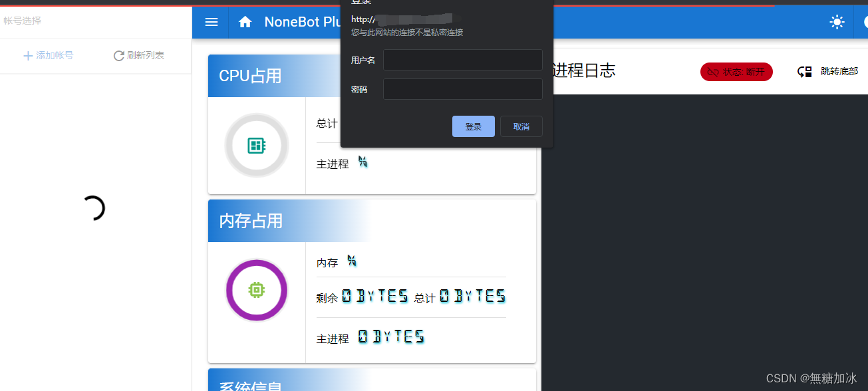
Task: Click the 用户名 username input field
Action: (x=462, y=60)
